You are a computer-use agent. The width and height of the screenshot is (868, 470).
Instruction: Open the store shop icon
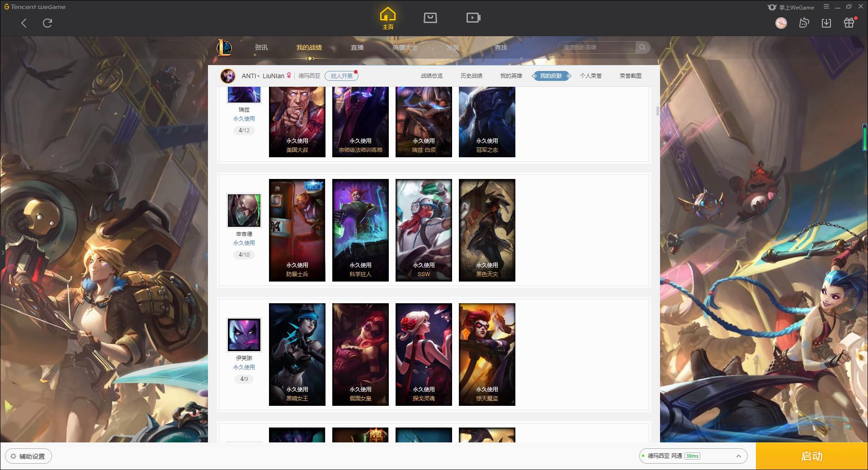[x=430, y=18]
